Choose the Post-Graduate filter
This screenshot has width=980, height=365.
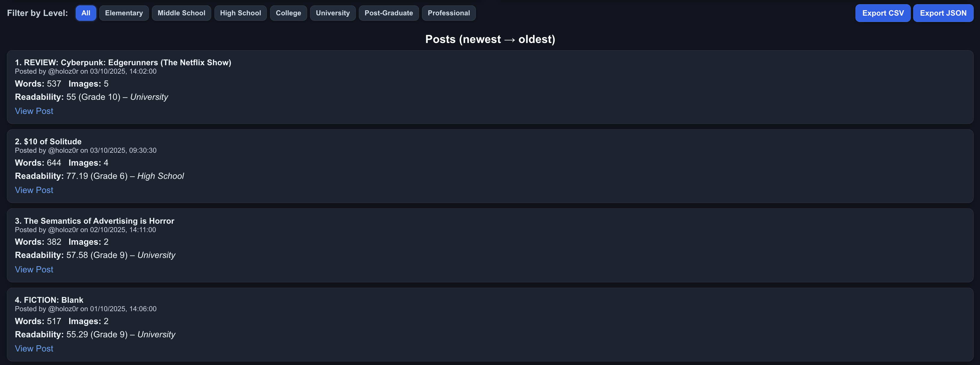click(x=388, y=13)
